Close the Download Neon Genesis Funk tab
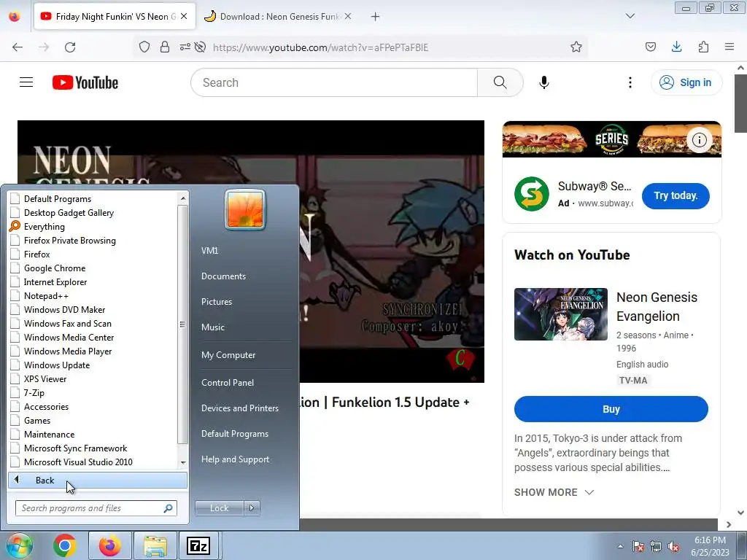747x560 pixels. pos(348,16)
